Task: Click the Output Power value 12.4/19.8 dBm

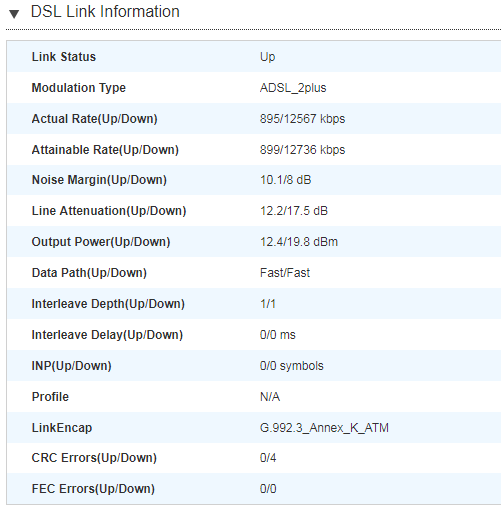Action: 299,242
